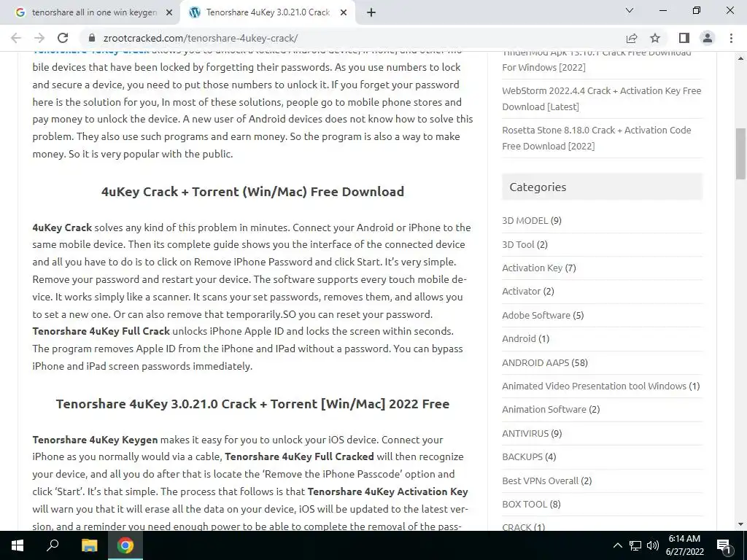Viewport: 747px width, 560px height.
Task: Click the bold Tenorshare 4uKey Full Crack text
Action: click(x=101, y=331)
